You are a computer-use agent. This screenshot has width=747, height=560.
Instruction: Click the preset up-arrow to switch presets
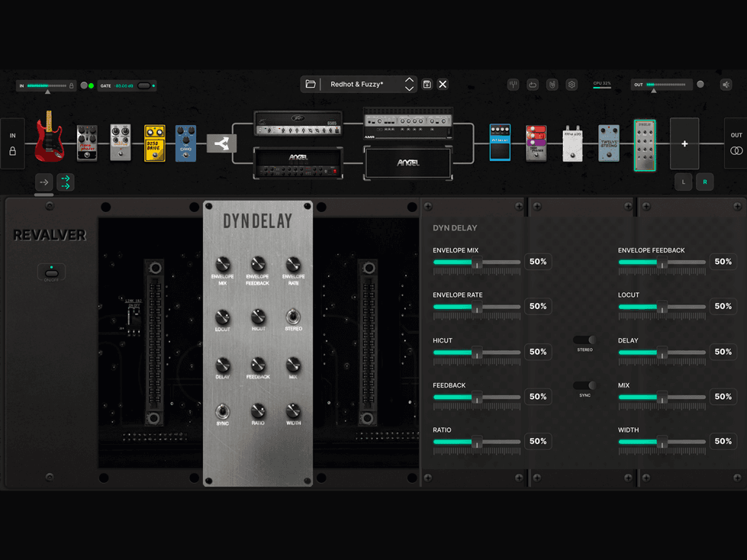pyautogui.click(x=410, y=79)
